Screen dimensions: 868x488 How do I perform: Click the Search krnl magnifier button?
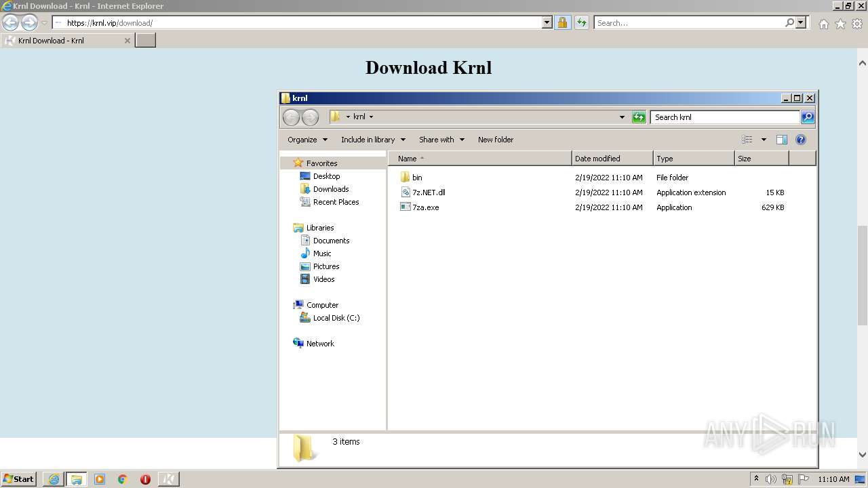tap(807, 117)
